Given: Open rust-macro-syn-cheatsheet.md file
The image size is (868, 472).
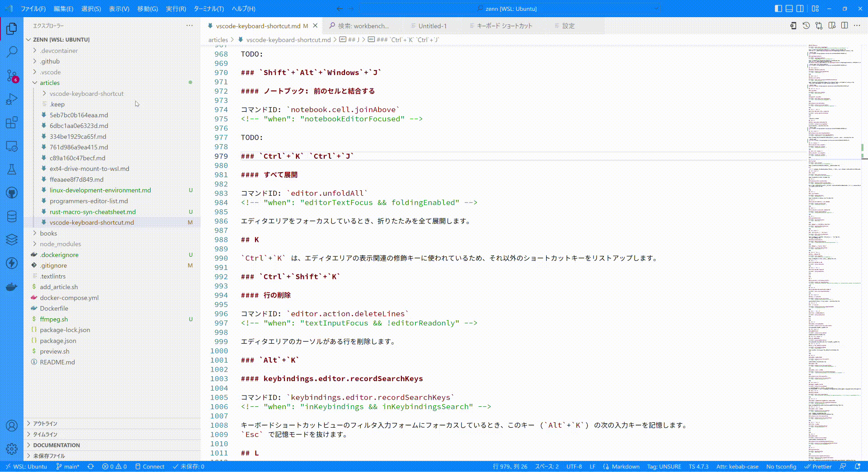Looking at the screenshot, I should pos(93,212).
